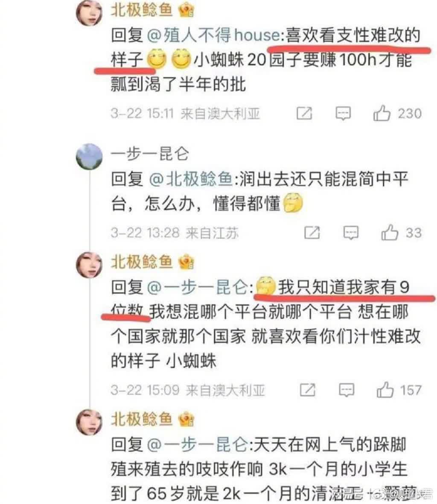Open @一步一昆仑 mention in the bottom comment
Image resolution: width=437 pixels, height=504 pixels.
click(x=198, y=445)
